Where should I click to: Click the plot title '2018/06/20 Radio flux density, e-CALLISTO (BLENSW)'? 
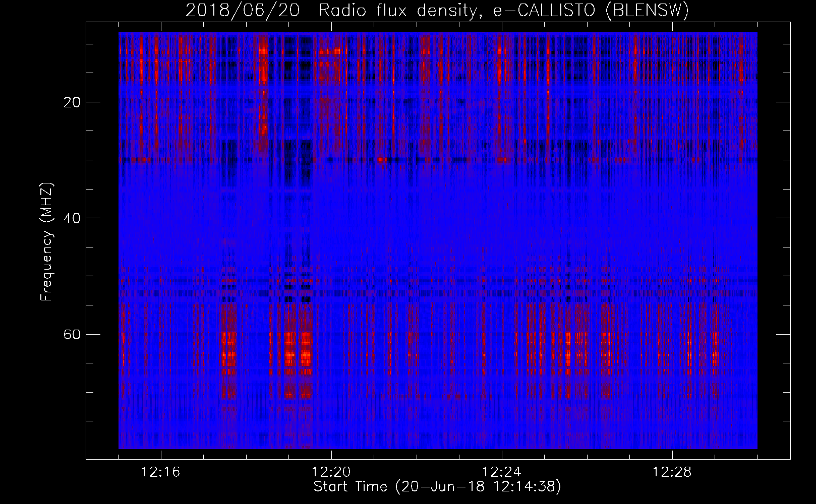[x=437, y=11]
